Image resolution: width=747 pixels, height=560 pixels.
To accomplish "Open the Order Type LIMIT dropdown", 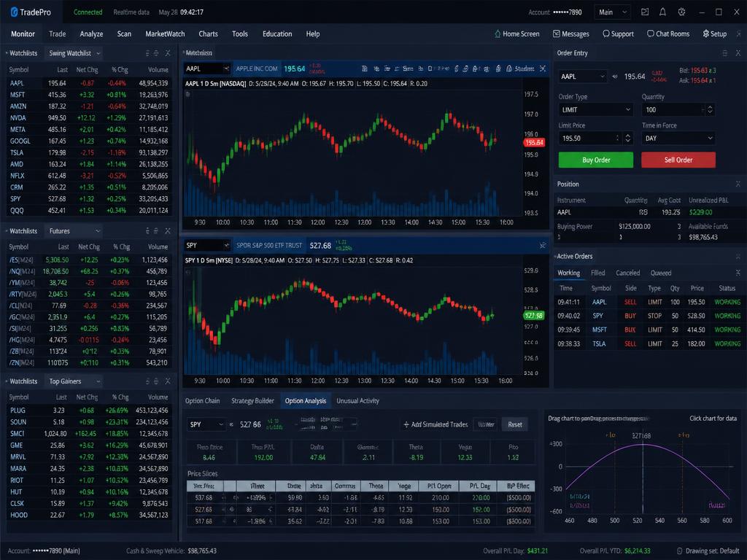I will [x=596, y=109].
